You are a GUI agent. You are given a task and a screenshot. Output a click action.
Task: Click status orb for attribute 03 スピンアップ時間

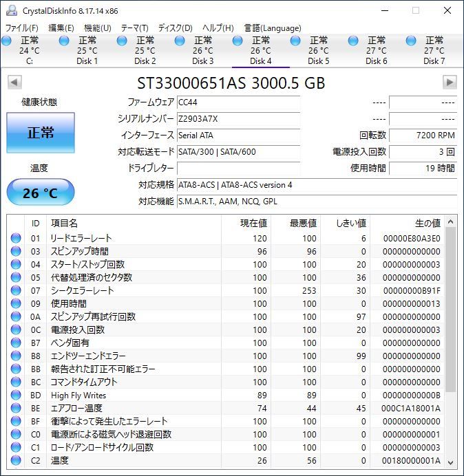16,251
